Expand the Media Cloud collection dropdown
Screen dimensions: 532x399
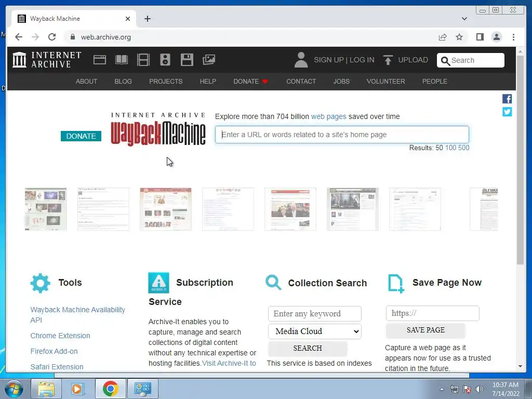coord(314,331)
